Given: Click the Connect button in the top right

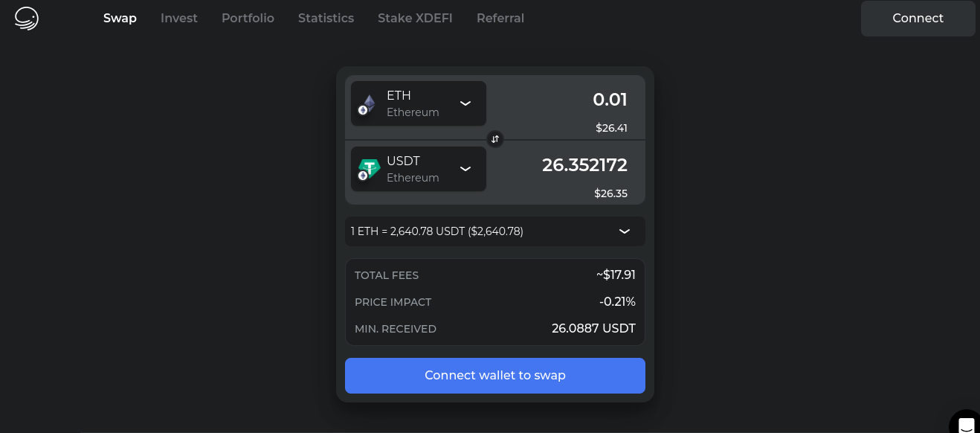Looking at the screenshot, I should [x=918, y=18].
